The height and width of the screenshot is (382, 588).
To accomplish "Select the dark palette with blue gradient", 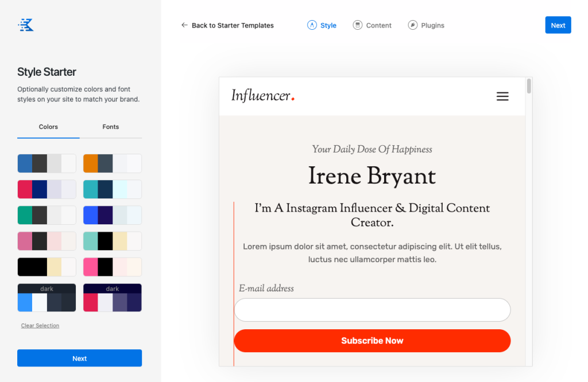I will pos(47,297).
